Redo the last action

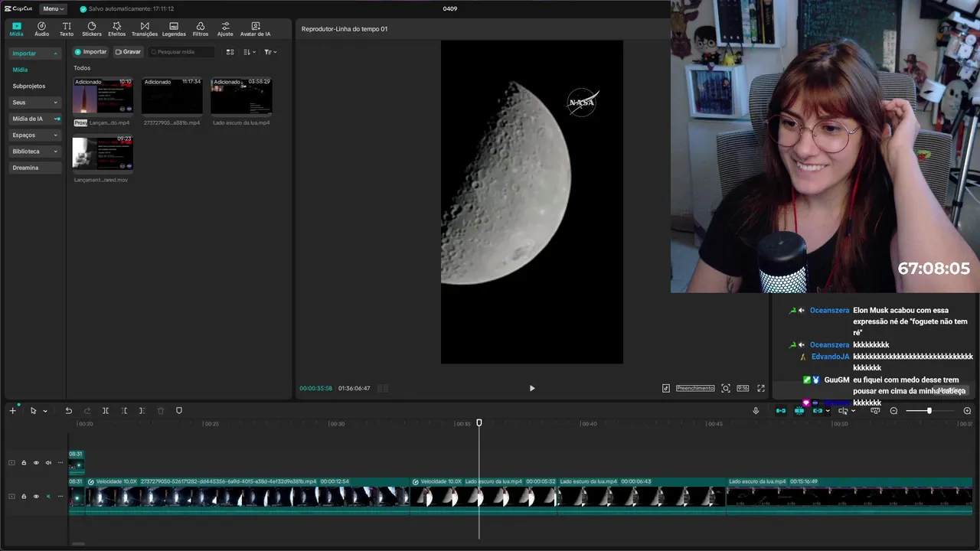click(x=87, y=411)
